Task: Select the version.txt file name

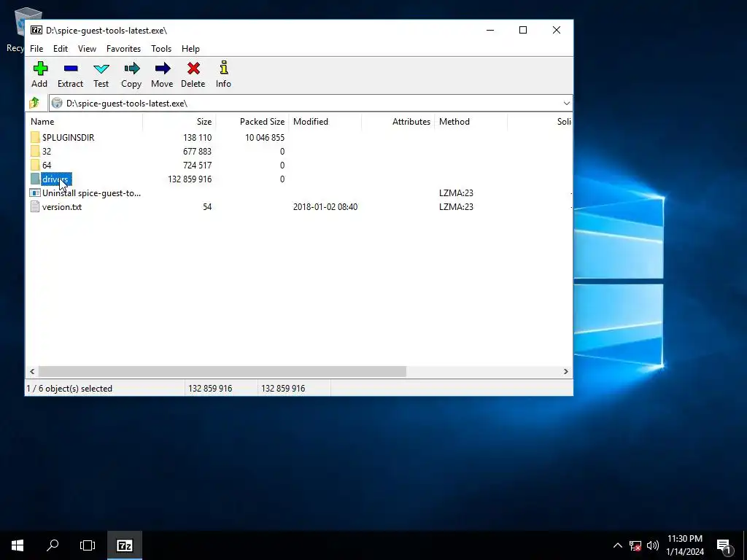Action: (62, 206)
